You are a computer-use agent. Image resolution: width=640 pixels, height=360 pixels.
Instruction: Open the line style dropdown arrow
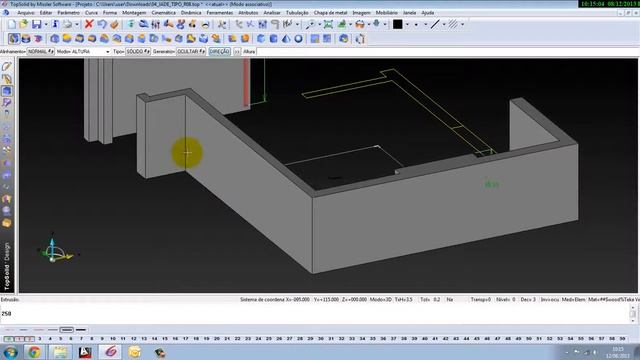click(444, 24)
